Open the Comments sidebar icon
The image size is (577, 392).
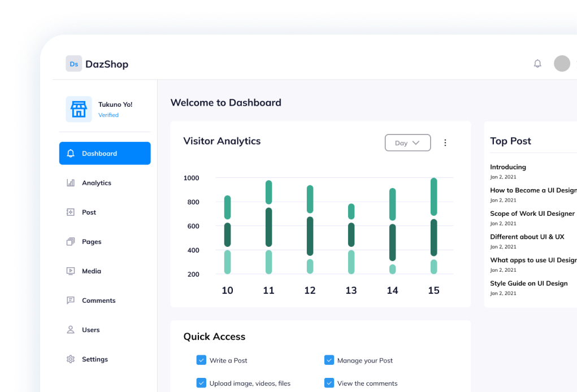[x=71, y=300]
